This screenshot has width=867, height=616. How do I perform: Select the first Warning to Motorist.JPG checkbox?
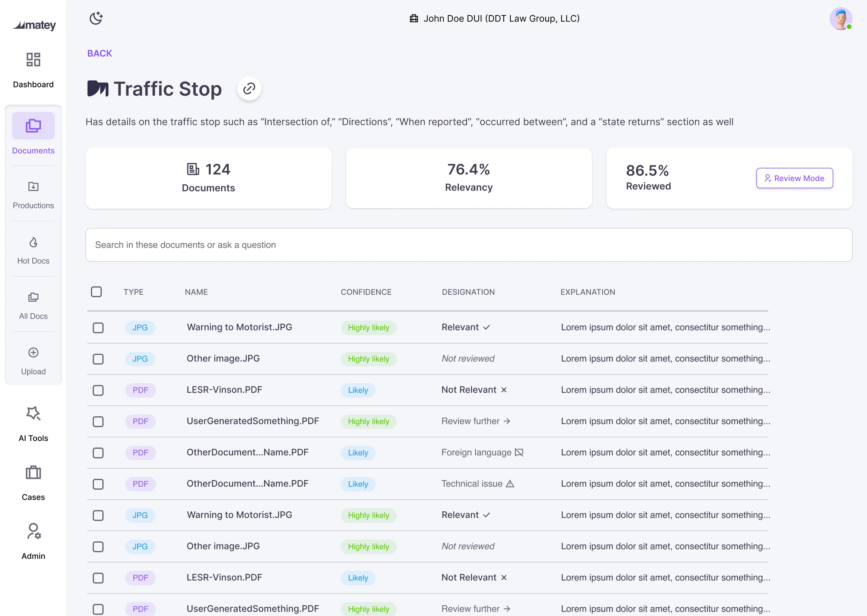click(98, 328)
